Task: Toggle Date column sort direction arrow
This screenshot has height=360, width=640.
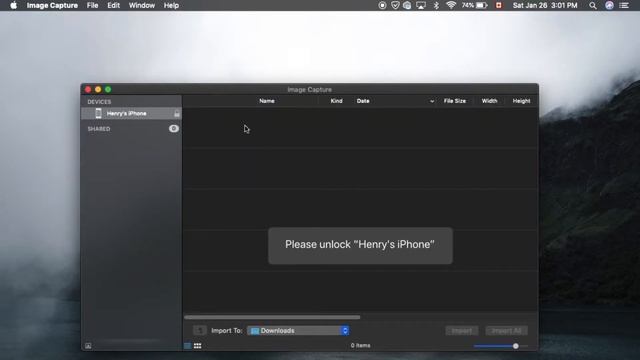Action: [432, 101]
